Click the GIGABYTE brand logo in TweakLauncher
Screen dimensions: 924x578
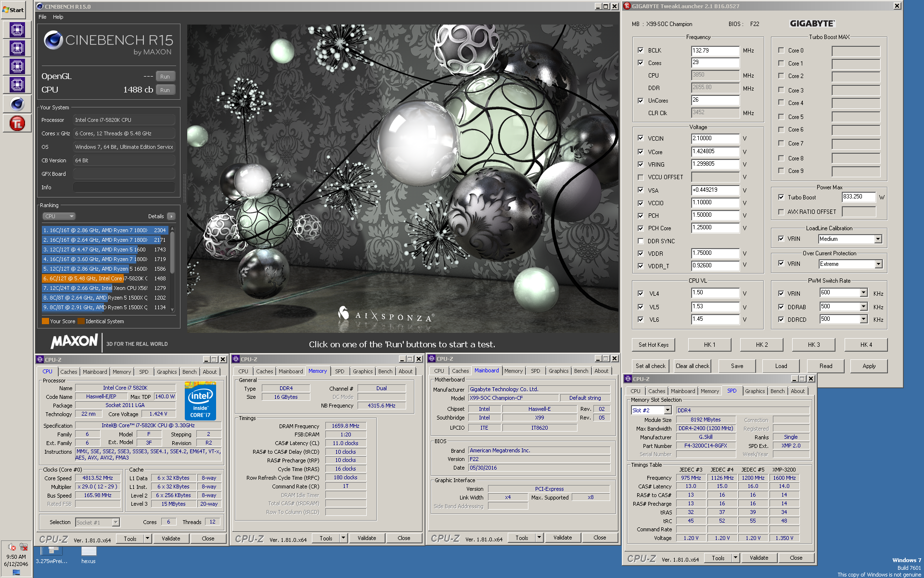[812, 24]
